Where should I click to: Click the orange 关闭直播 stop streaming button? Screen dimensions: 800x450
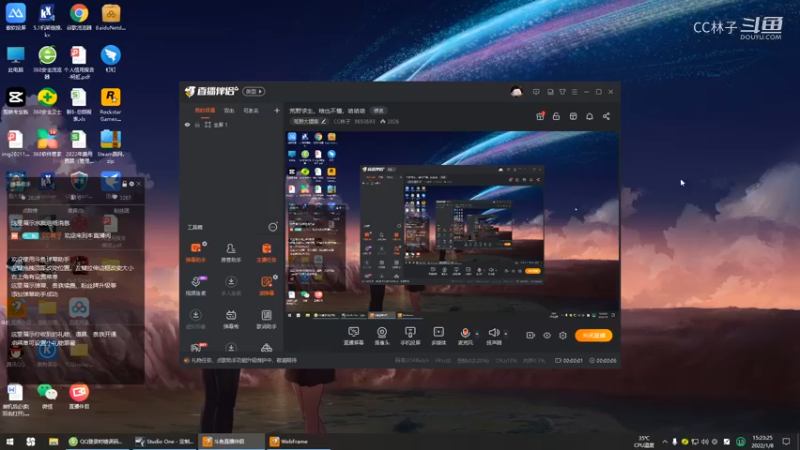coord(593,335)
